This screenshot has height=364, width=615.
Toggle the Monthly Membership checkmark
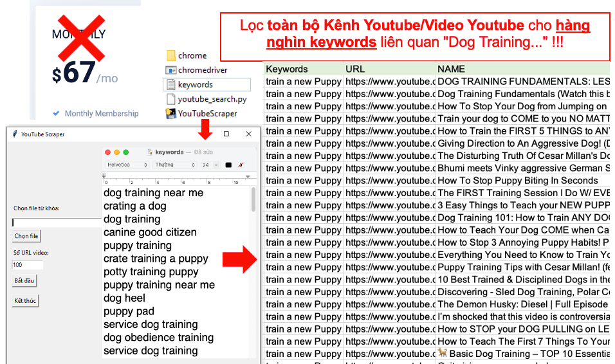(56, 113)
